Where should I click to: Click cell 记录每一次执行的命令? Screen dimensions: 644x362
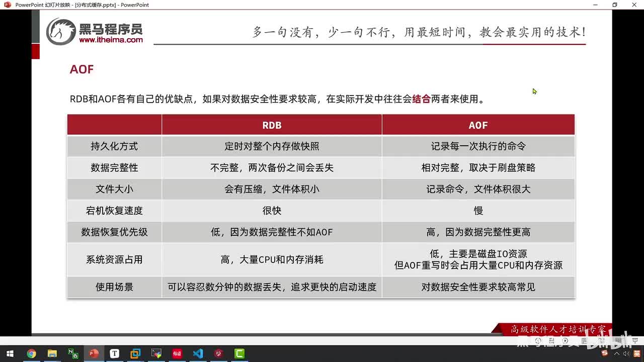(x=478, y=146)
